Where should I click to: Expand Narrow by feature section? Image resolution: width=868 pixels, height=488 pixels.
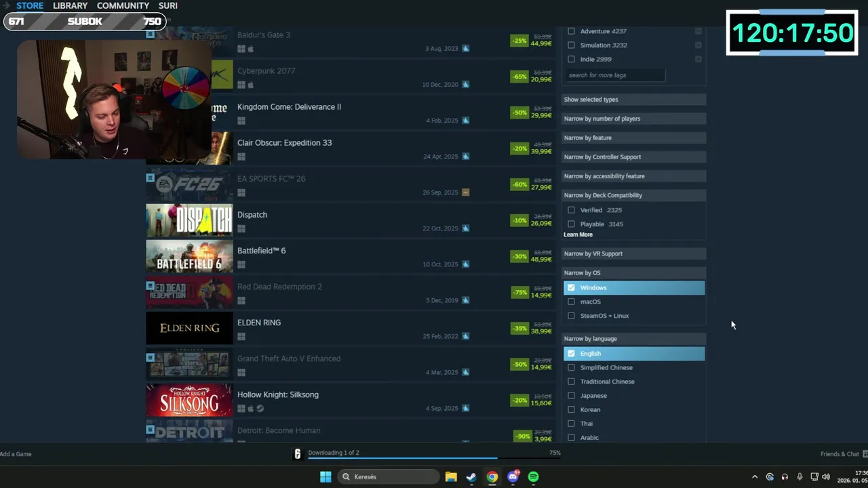coord(633,138)
